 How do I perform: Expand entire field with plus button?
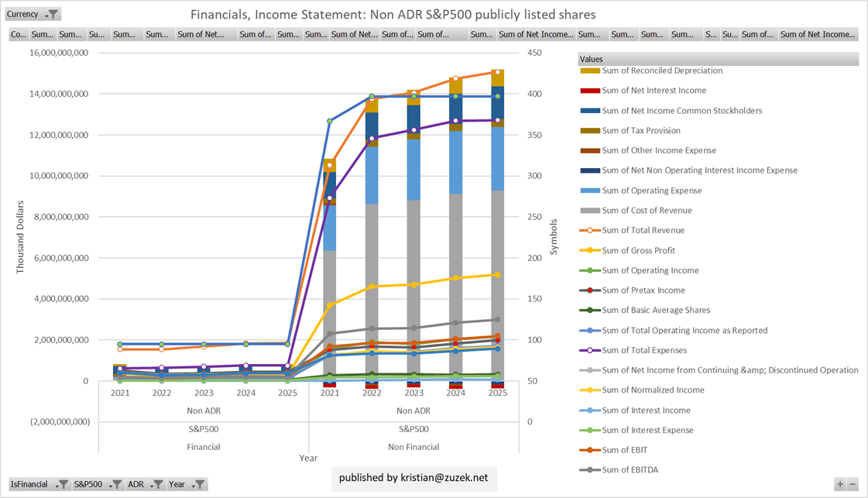[x=839, y=484]
